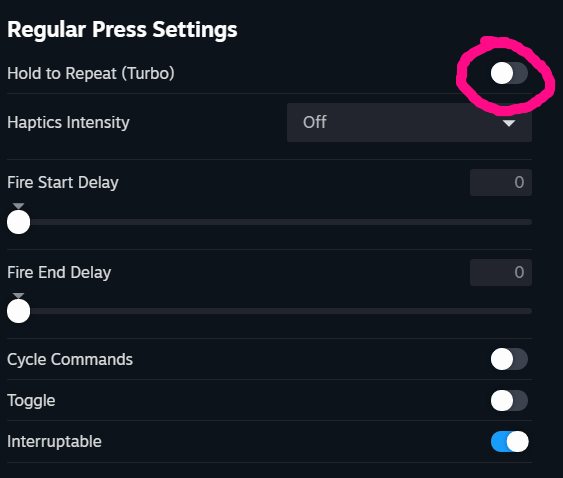Click the Fire Start Delay slider track
The image size is (563, 478).
click(269, 222)
